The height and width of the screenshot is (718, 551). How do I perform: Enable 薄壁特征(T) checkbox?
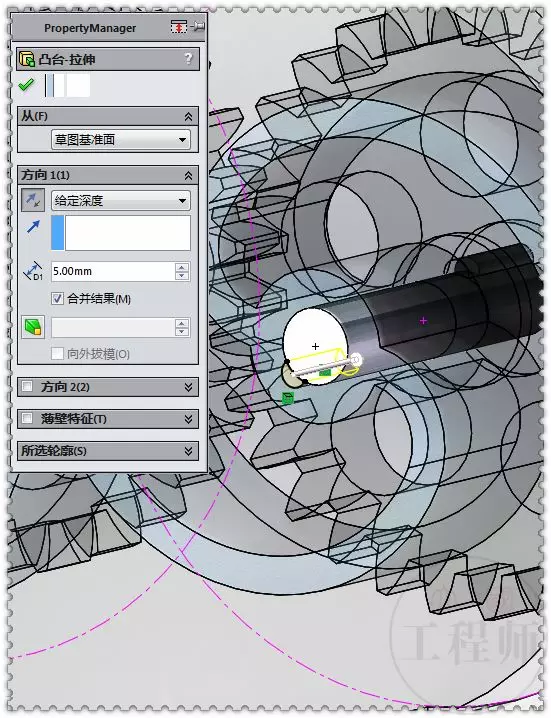27,418
